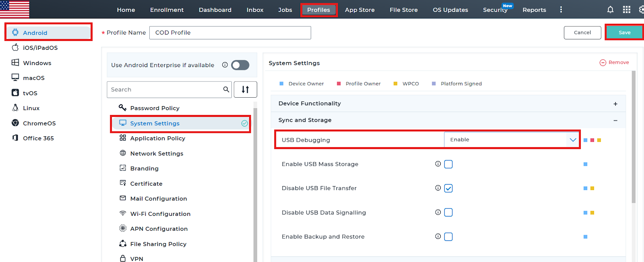The height and width of the screenshot is (262, 644).
Task: Click info icon beside Android Enterprise
Action: pyautogui.click(x=225, y=65)
